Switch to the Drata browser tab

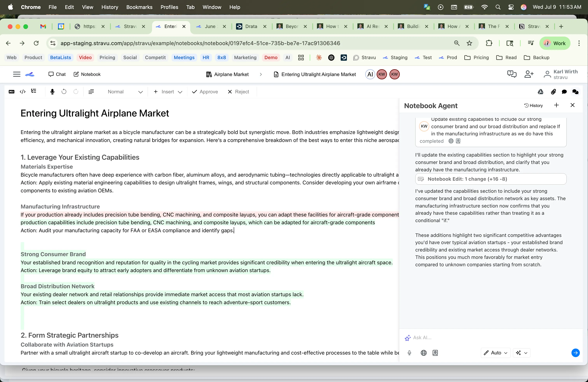coord(251,27)
